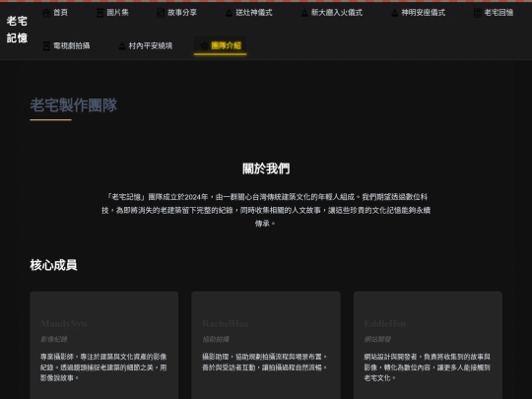Click the 影像紀錄 role label
The width and height of the screenshot is (532, 399).
coord(53,339)
